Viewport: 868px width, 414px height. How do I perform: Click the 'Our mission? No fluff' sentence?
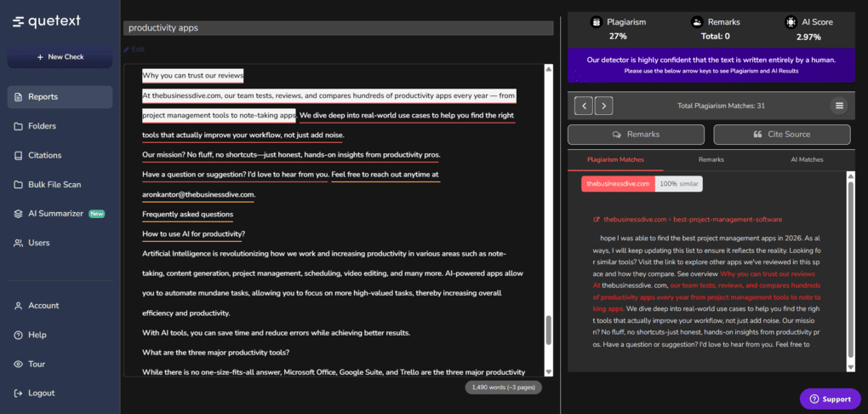coord(291,155)
